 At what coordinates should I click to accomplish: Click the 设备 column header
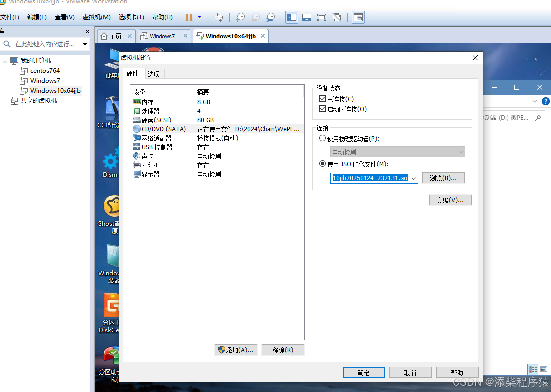[x=163, y=92]
